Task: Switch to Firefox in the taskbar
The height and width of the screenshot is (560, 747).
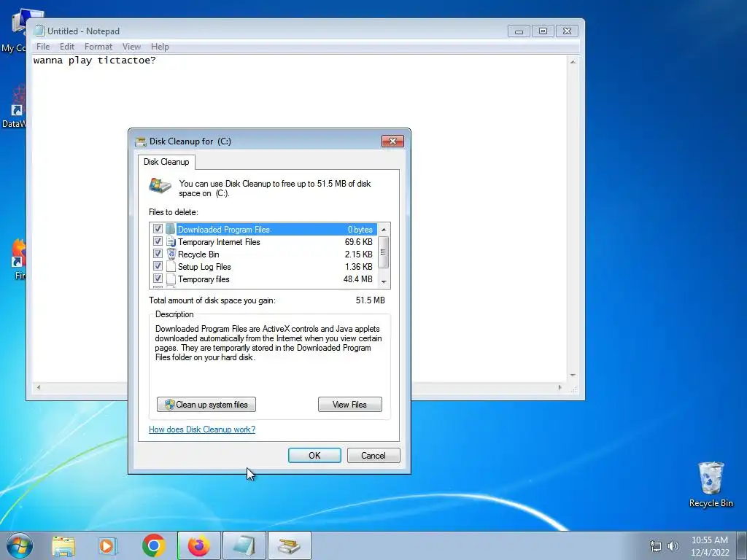Action: 198,545
